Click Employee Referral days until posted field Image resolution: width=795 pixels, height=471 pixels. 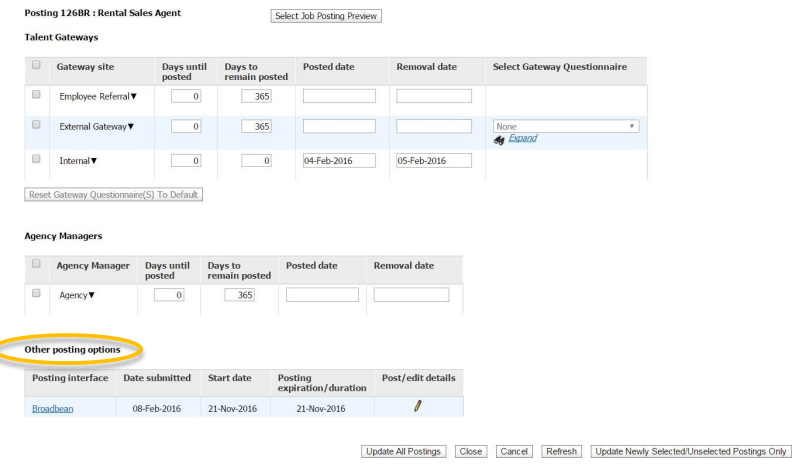[186, 96]
